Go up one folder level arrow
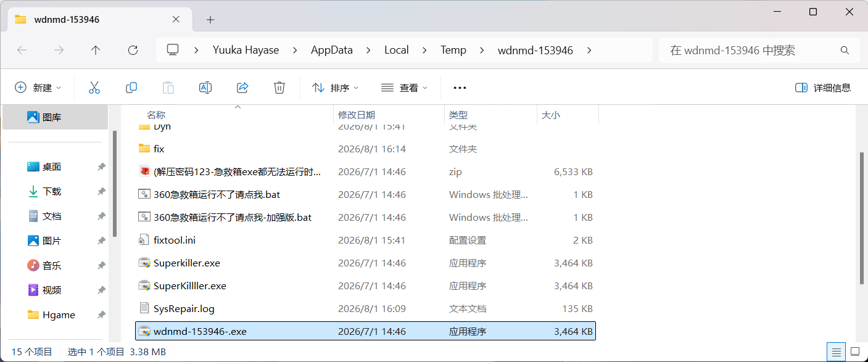 [96, 50]
